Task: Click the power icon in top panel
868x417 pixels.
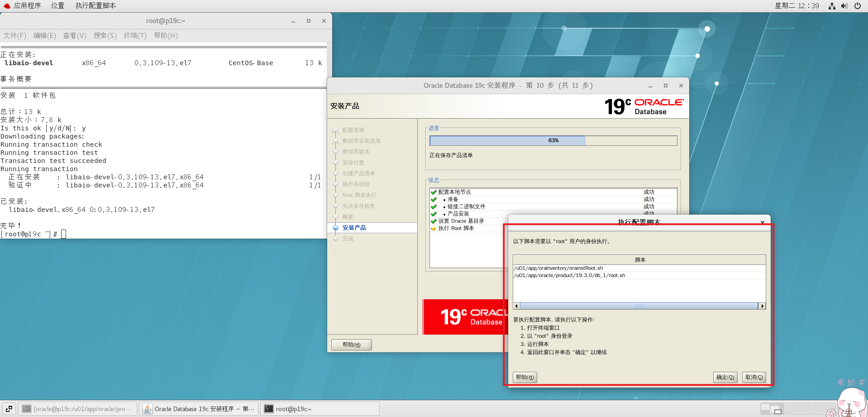Action: [x=857, y=6]
